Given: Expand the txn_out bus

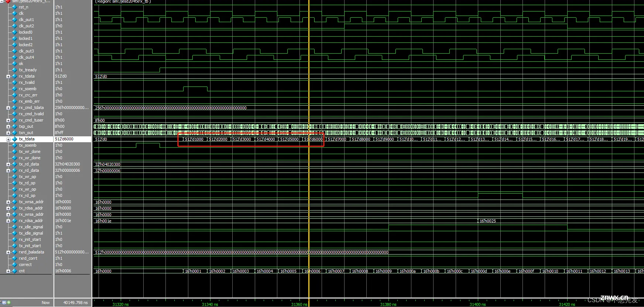Looking at the screenshot, I should coord(8,133).
